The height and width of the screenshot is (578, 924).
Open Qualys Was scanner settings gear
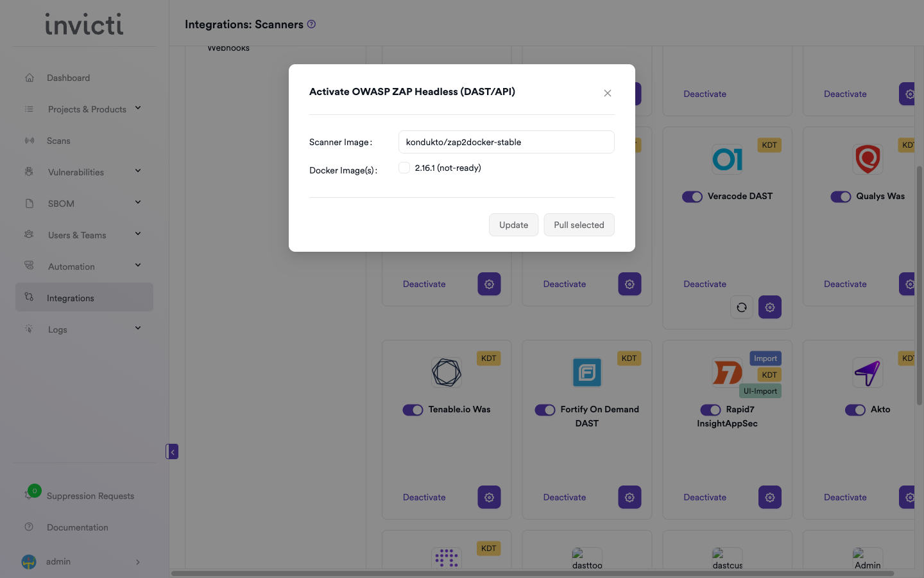coord(909,284)
